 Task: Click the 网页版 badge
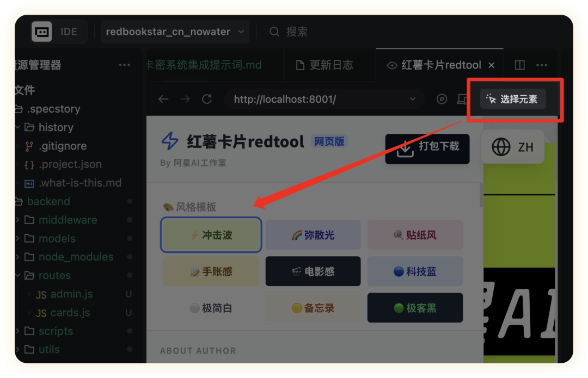tap(329, 141)
